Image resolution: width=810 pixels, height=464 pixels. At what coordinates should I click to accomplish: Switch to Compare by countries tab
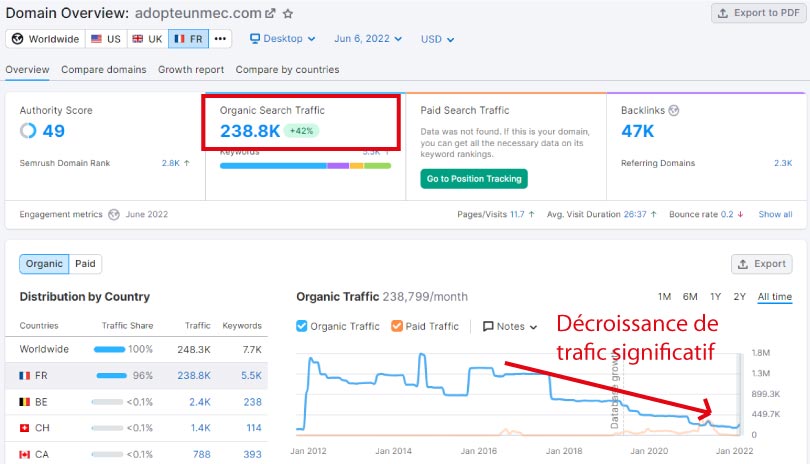point(287,69)
